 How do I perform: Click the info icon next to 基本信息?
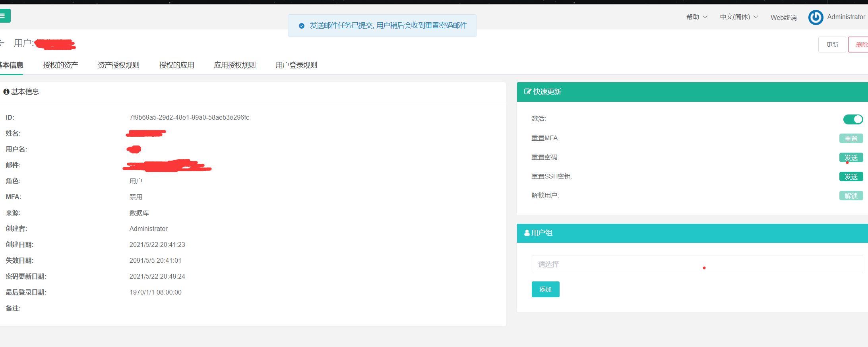click(6, 92)
